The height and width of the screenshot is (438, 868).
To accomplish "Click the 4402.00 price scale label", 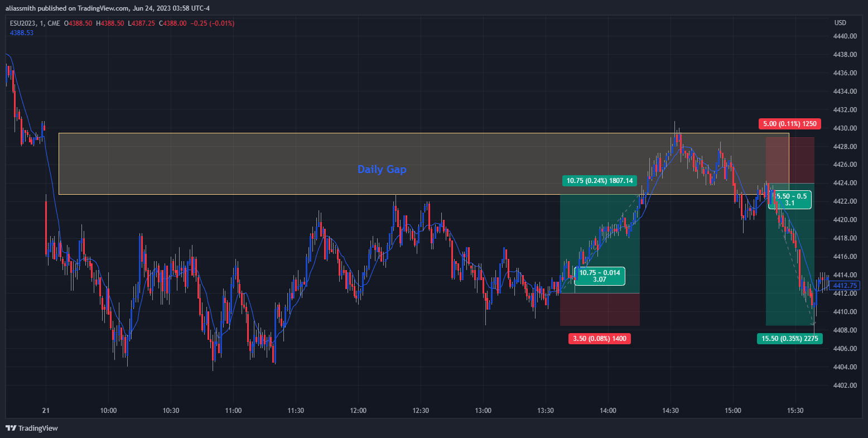I will pos(846,386).
